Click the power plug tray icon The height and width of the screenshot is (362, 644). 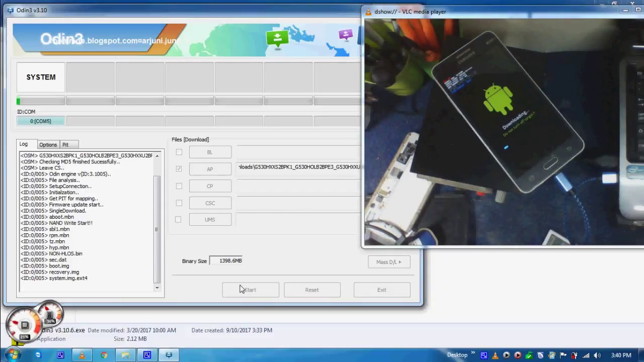click(x=575, y=355)
